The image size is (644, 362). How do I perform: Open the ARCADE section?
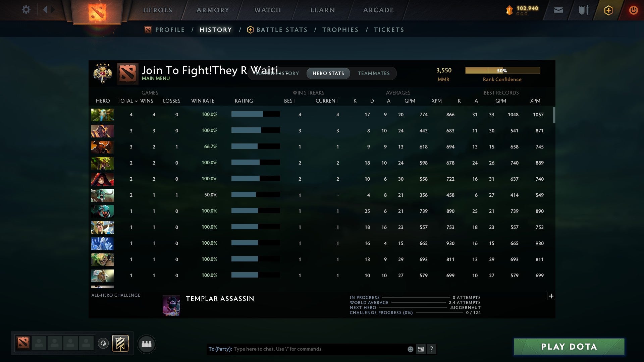tap(378, 10)
